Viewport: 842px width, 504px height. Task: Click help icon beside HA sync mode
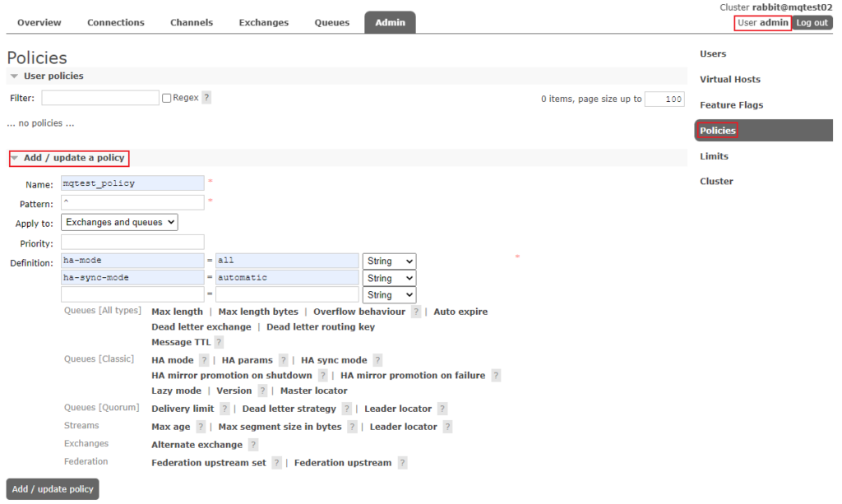(377, 360)
